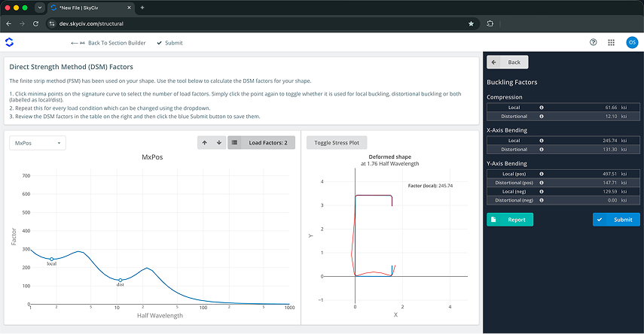
Task: View site information icon in address bar
Action: (52, 24)
